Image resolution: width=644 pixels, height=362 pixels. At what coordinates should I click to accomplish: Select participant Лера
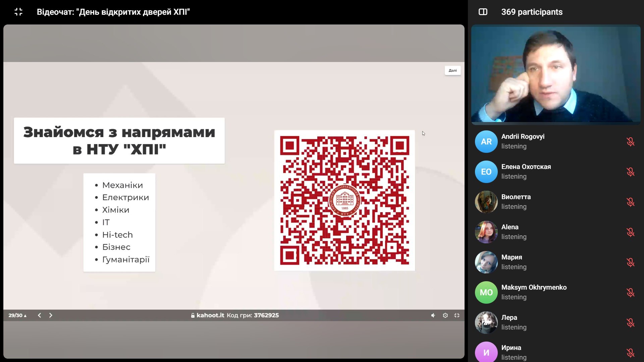(556, 322)
